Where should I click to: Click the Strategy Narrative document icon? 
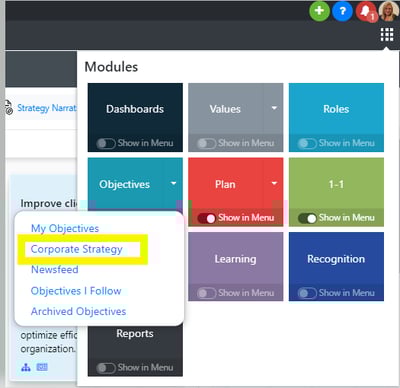[x=9, y=108]
